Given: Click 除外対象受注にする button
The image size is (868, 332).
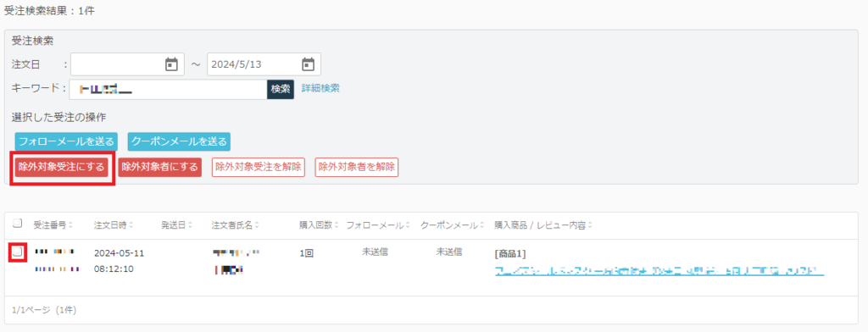Looking at the screenshot, I should coord(62,167).
